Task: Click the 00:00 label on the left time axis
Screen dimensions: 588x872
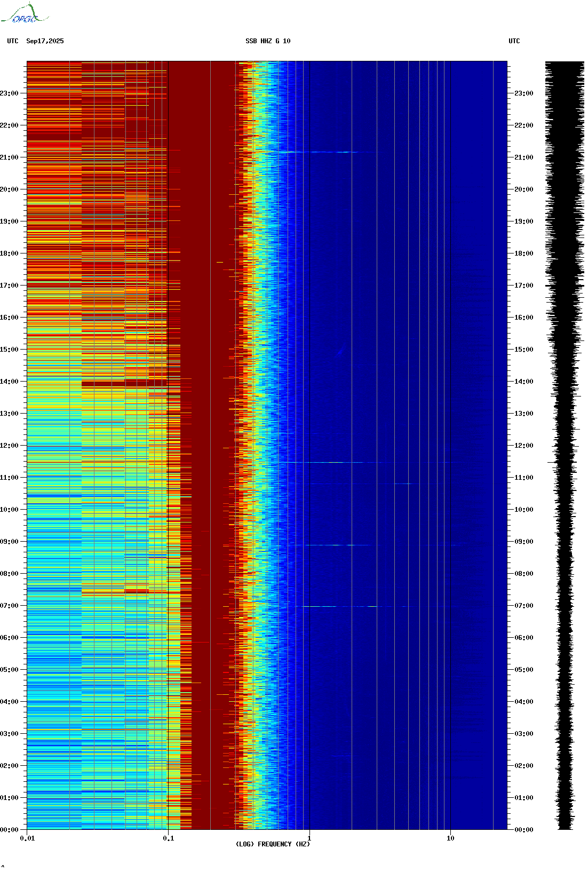Action: [9, 830]
